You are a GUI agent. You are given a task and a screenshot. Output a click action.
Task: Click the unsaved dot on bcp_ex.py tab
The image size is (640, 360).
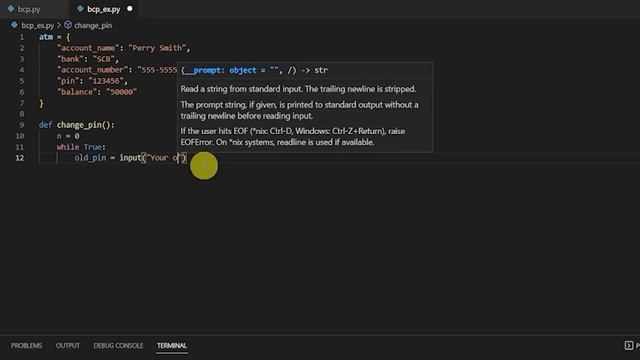coord(130,9)
